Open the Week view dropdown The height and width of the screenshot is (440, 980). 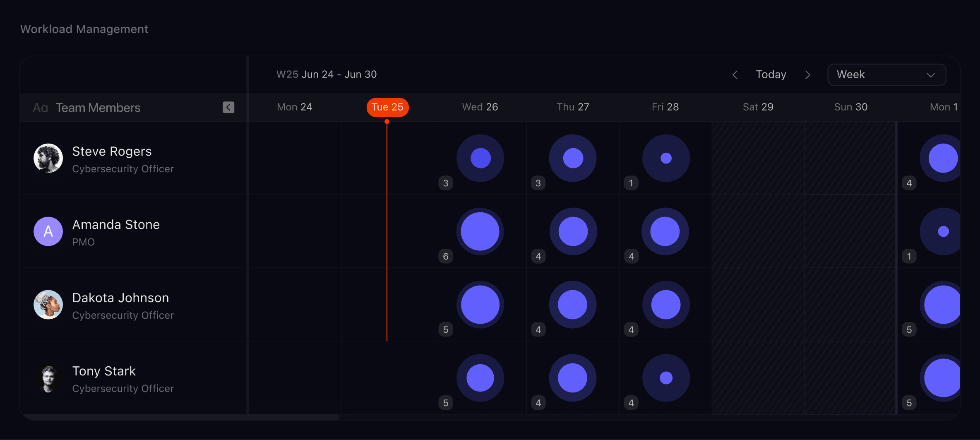(886, 75)
